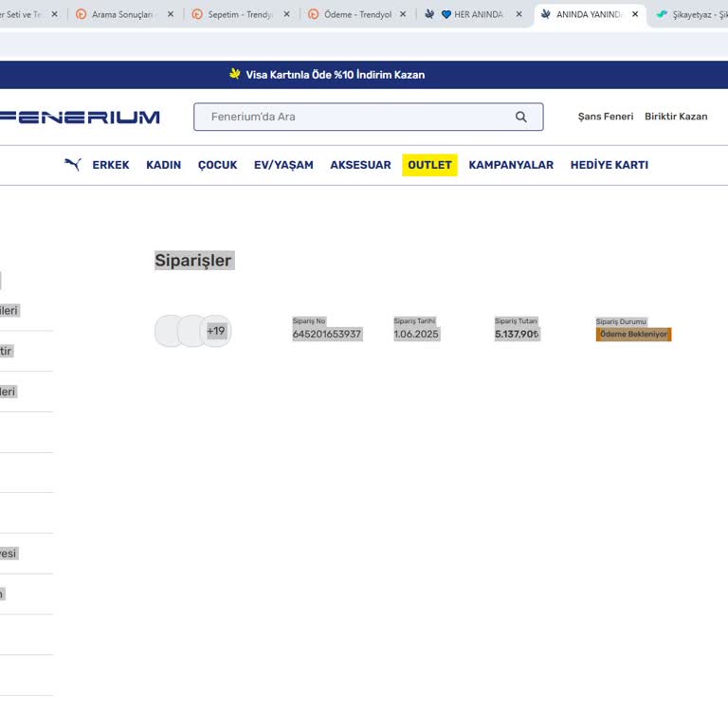Image resolution: width=728 pixels, height=728 pixels.
Task: Switch to the Sepetim - Trendyol tab
Action: (x=238, y=14)
